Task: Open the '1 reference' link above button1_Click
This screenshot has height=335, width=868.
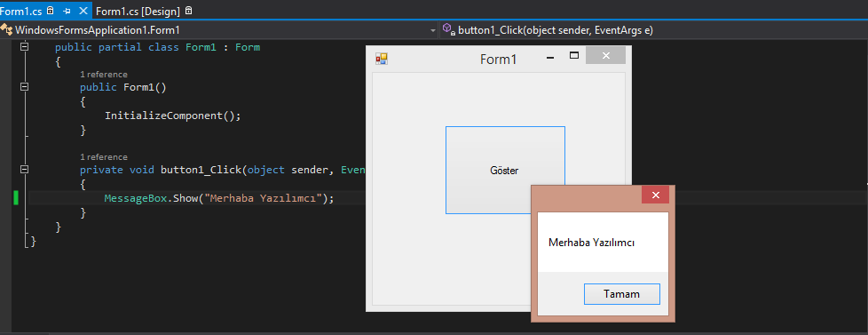Action: coord(104,157)
